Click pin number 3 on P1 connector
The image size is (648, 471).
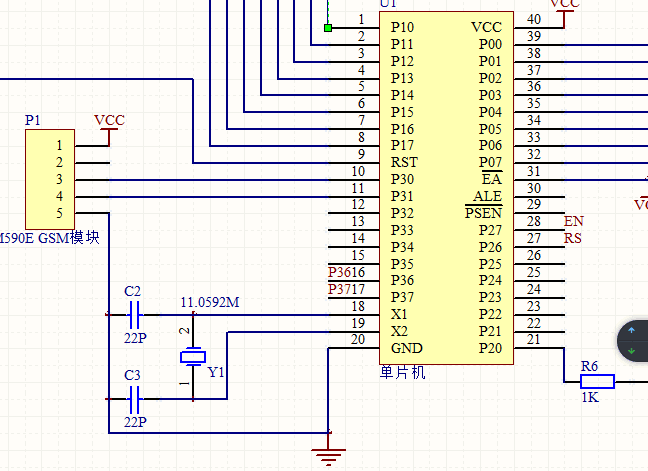point(60,179)
